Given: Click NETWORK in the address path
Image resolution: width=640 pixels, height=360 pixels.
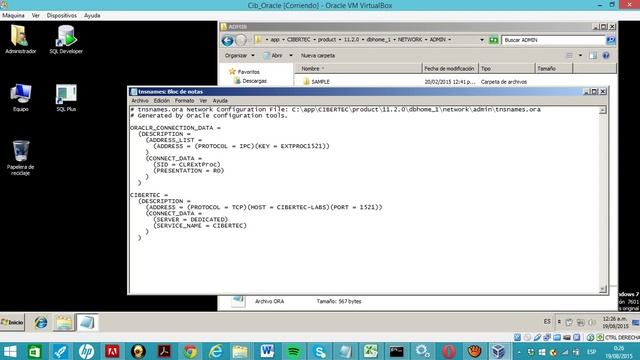Looking at the screenshot, I should pos(409,40).
